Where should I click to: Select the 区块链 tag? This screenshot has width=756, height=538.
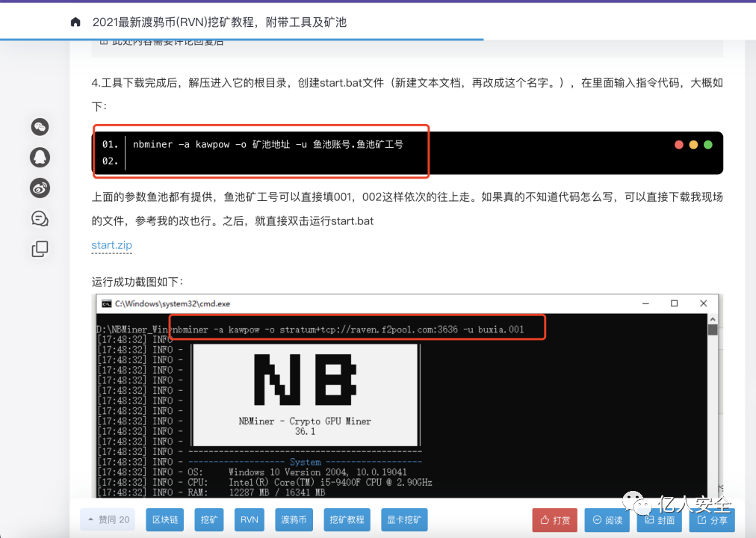click(164, 519)
